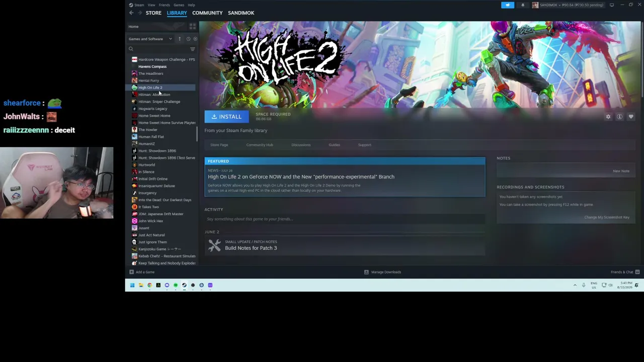This screenshot has height=362, width=644.
Task: Click the Steam icon in the taskbar
Action: tap(184, 285)
